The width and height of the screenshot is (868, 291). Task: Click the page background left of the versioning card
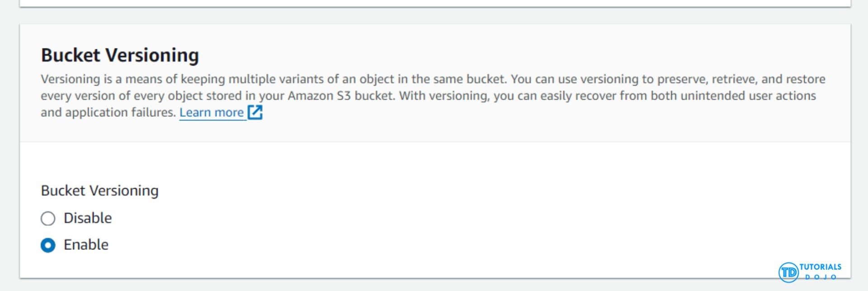9,149
